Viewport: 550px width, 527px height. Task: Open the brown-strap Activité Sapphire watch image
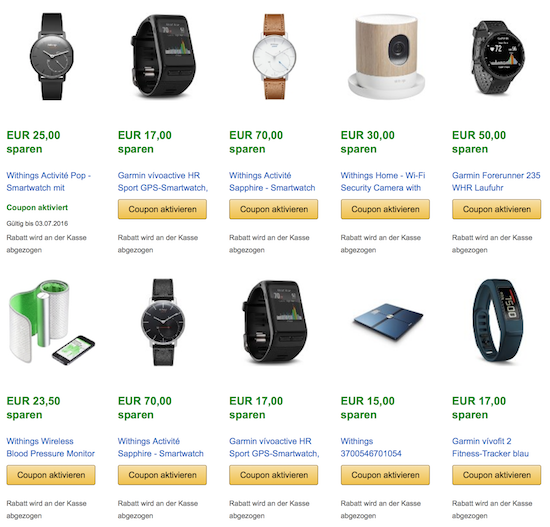[274, 56]
